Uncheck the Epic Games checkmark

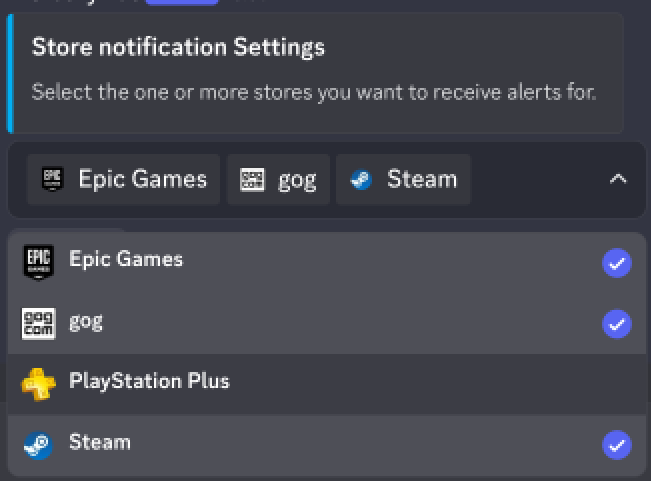[x=617, y=263]
